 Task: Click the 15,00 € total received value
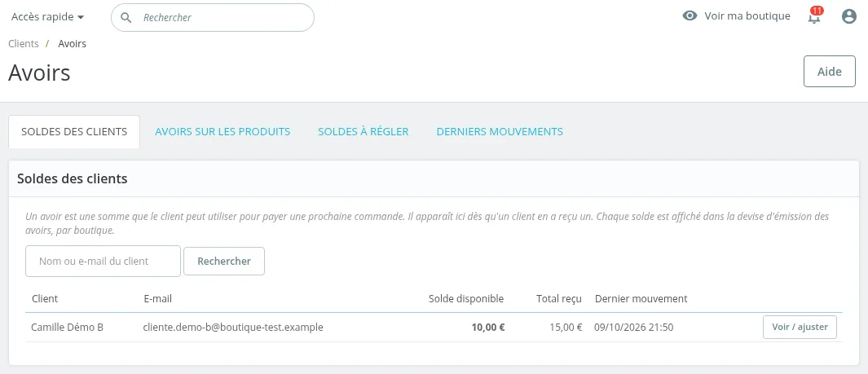coord(566,327)
